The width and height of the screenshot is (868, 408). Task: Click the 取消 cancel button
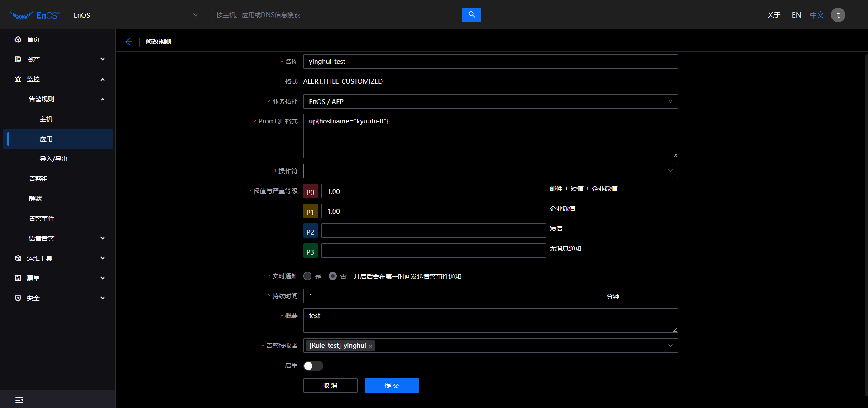(x=330, y=385)
